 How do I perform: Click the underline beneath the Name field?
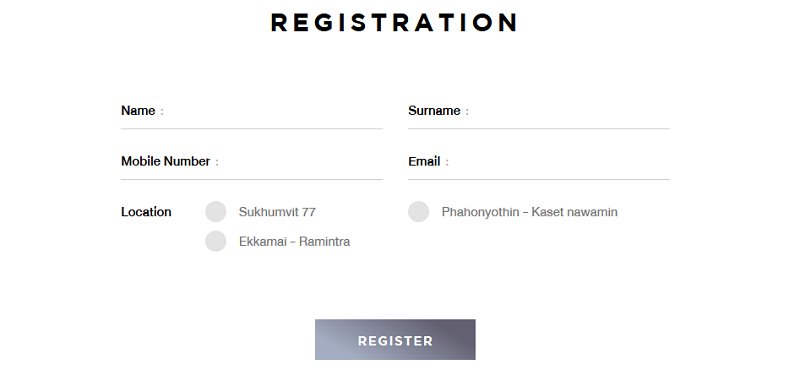(x=252, y=129)
